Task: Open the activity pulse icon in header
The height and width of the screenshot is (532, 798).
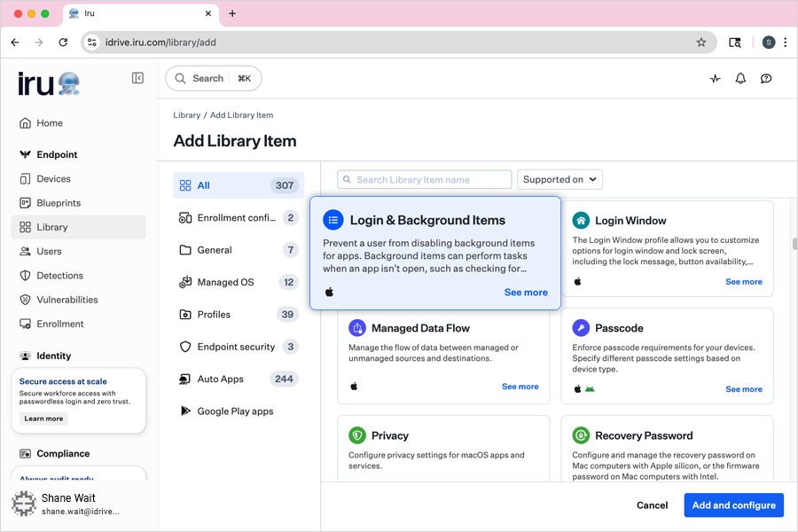Action: (716, 78)
